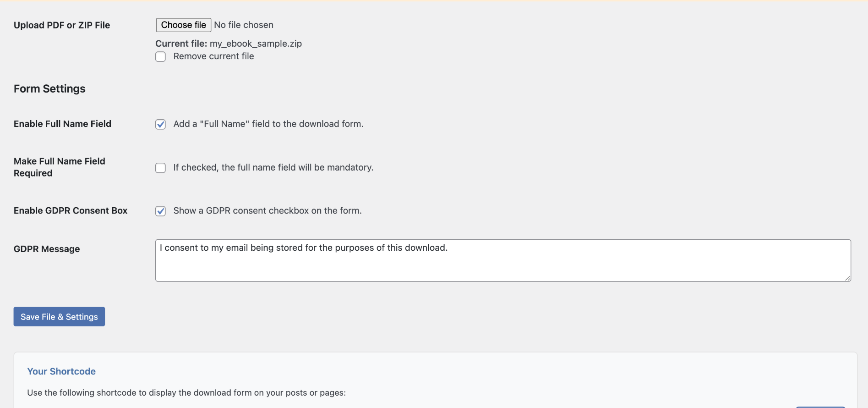Check the Remove current file checkbox
The image size is (868, 408).
coord(160,57)
